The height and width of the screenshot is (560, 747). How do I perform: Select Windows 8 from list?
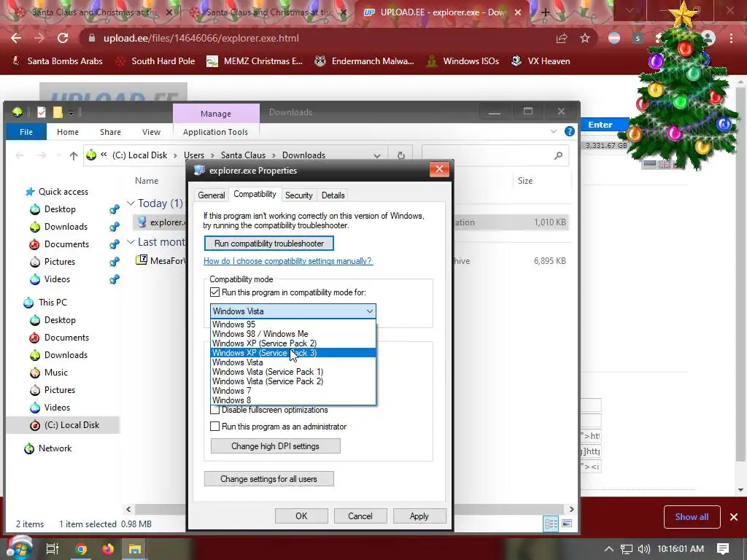[293, 400]
